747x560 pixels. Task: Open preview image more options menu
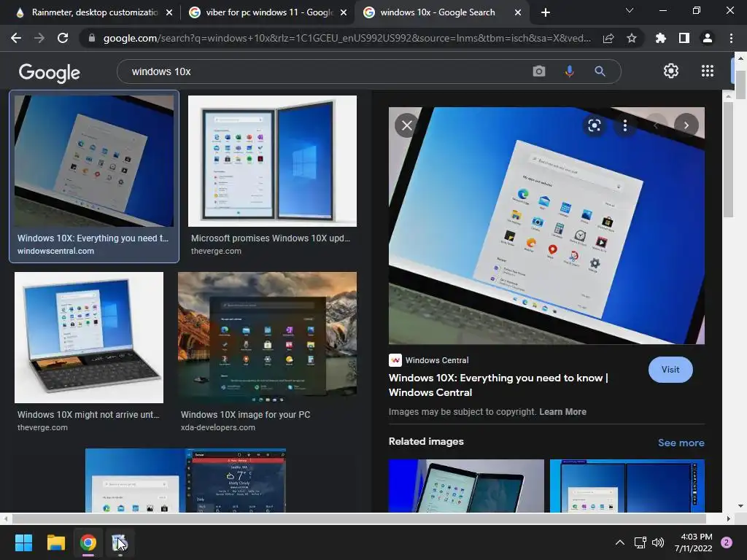click(625, 125)
